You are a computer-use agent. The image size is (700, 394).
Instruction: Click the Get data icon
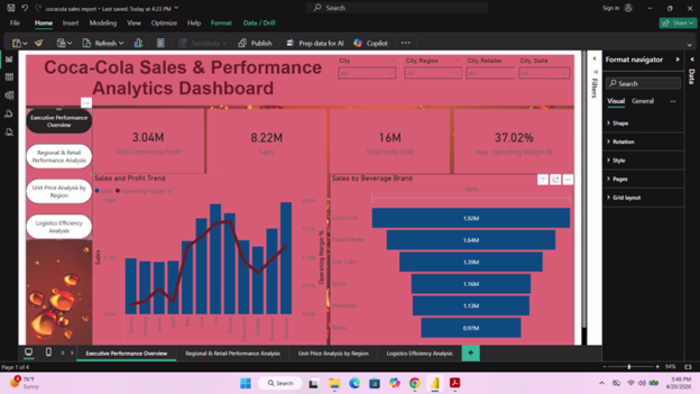coord(62,43)
